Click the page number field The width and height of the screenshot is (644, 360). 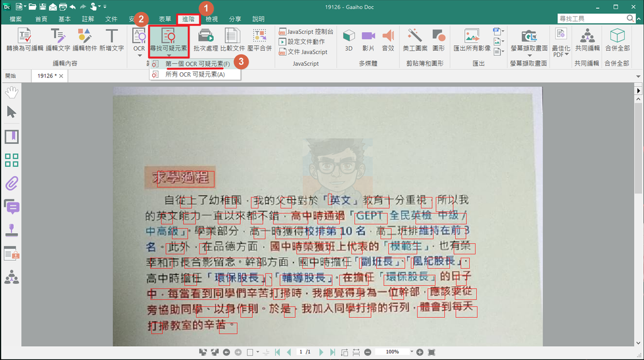pyautogui.click(x=301, y=352)
